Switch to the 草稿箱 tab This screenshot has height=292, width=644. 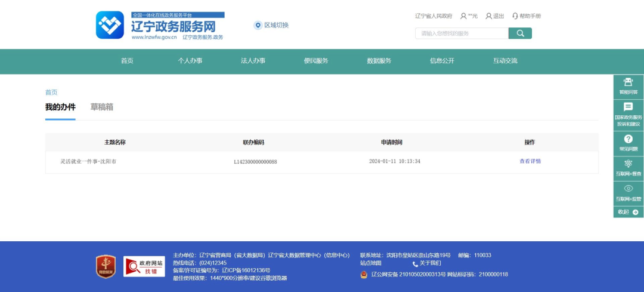tap(101, 107)
